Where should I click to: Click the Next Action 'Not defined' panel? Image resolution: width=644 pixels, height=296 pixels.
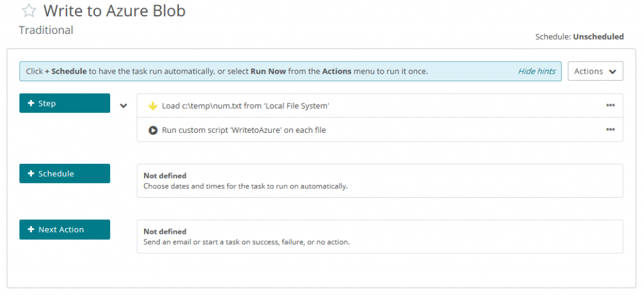[x=379, y=236]
